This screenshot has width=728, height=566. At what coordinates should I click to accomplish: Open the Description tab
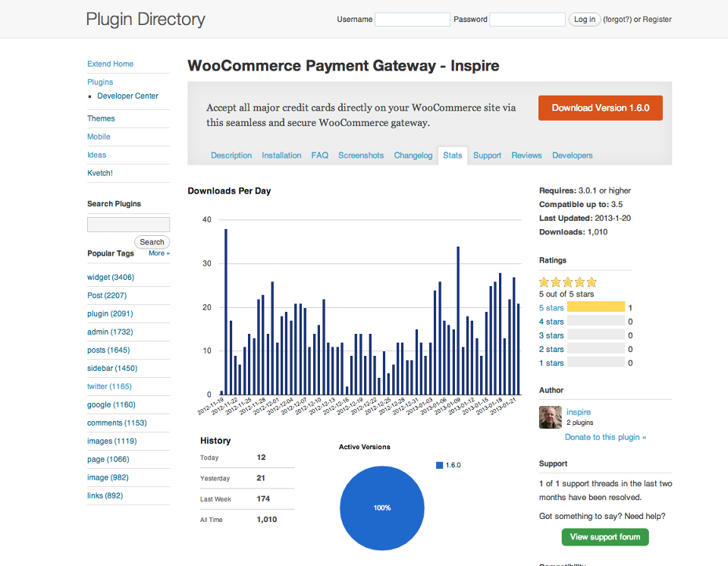[x=231, y=156]
